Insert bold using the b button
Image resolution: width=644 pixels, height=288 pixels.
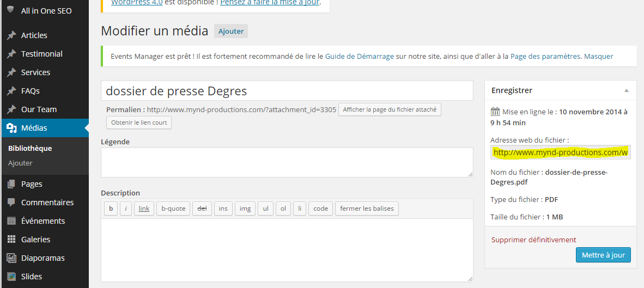tap(111, 209)
